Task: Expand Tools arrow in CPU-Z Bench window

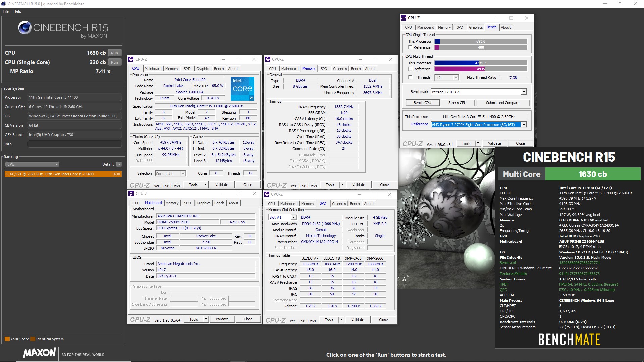Action: pos(478,143)
